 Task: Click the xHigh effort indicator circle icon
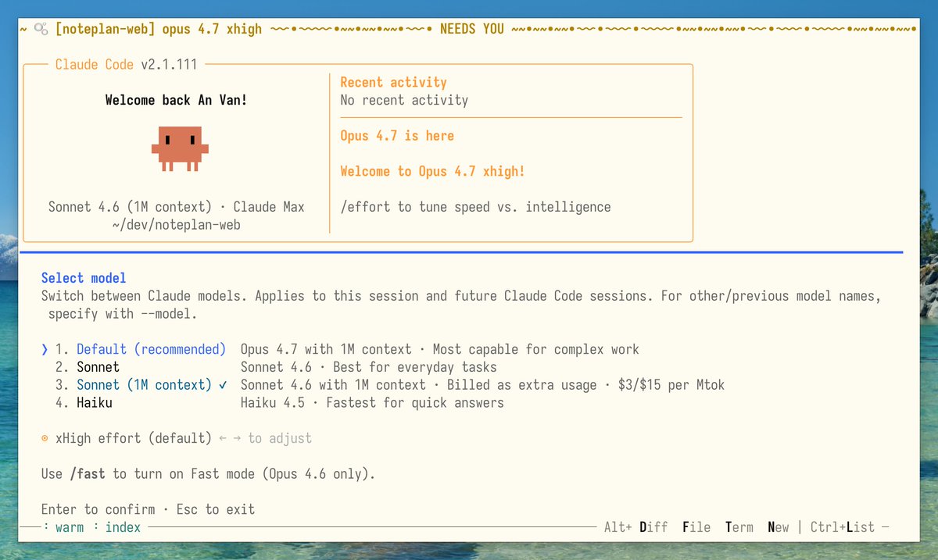(45, 438)
